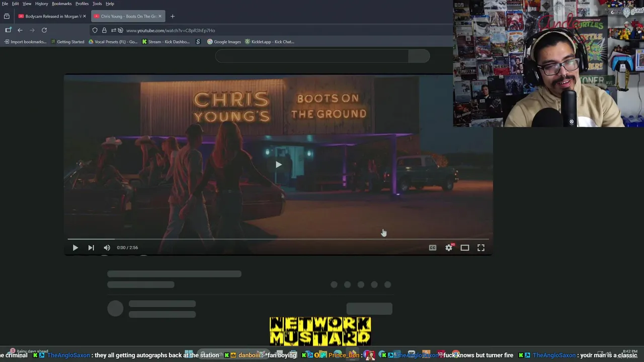
Task: Click the 0:00 / 2:56 time display
Action: point(127,247)
